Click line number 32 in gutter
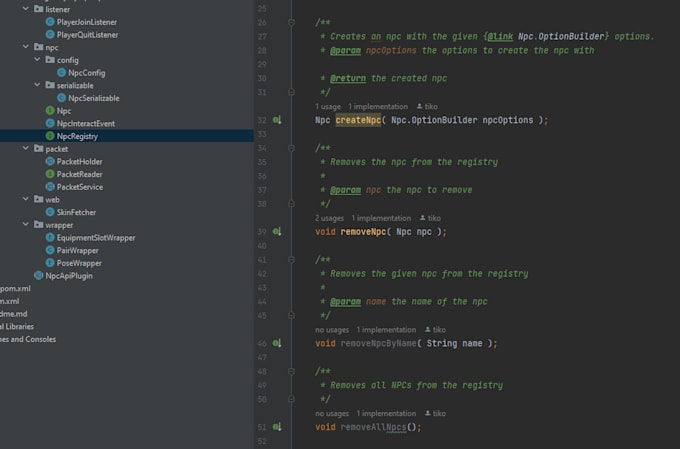The height and width of the screenshot is (449, 680). tap(262, 120)
